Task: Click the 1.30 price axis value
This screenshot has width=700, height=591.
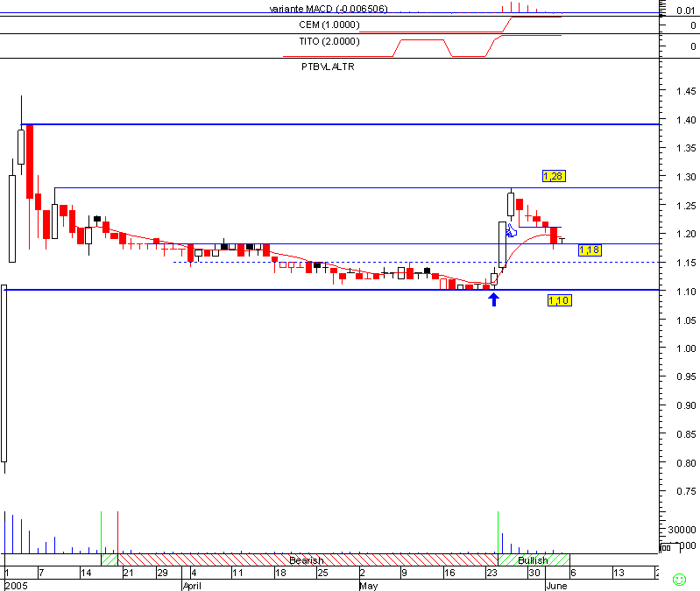Action: (686, 177)
